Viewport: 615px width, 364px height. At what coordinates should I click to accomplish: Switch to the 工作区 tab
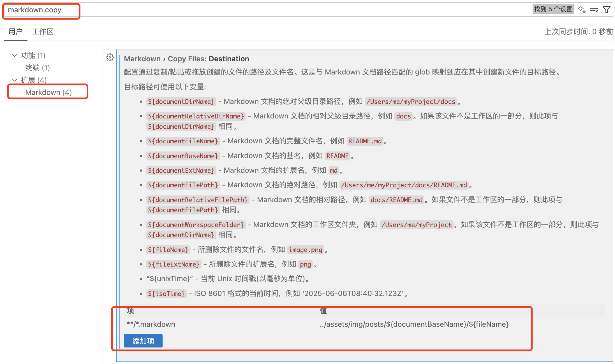[x=43, y=31]
